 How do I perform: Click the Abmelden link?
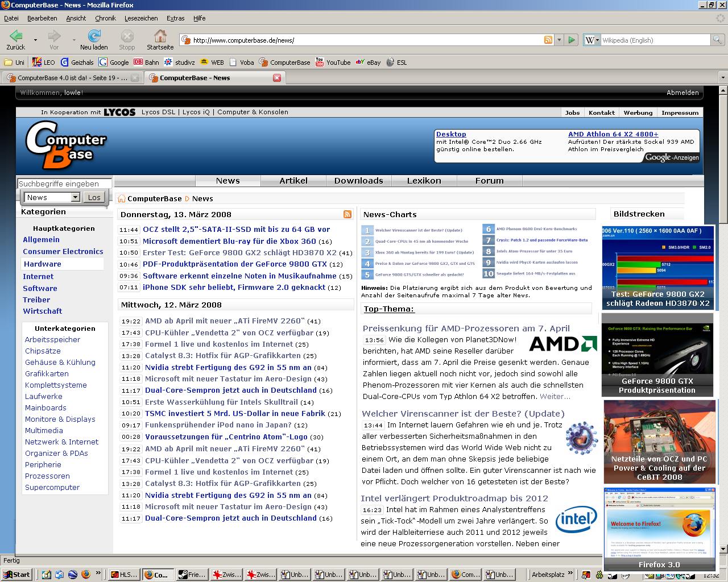pos(682,93)
